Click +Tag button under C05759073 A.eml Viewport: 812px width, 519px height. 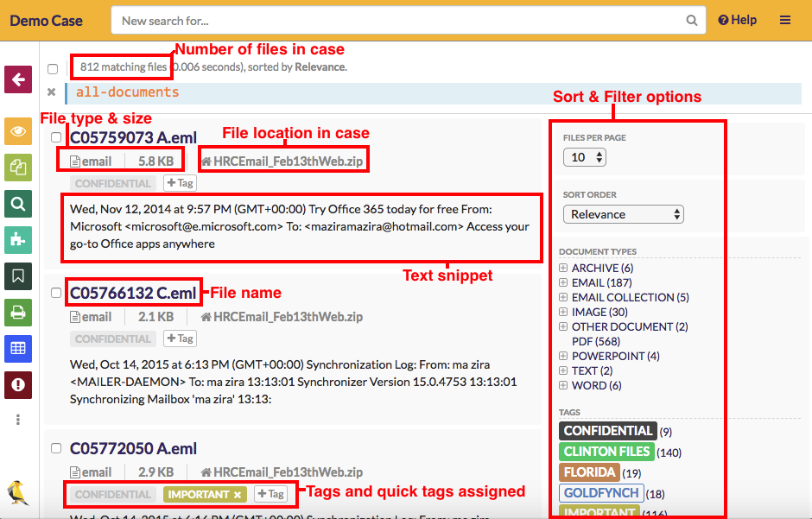point(181,183)
